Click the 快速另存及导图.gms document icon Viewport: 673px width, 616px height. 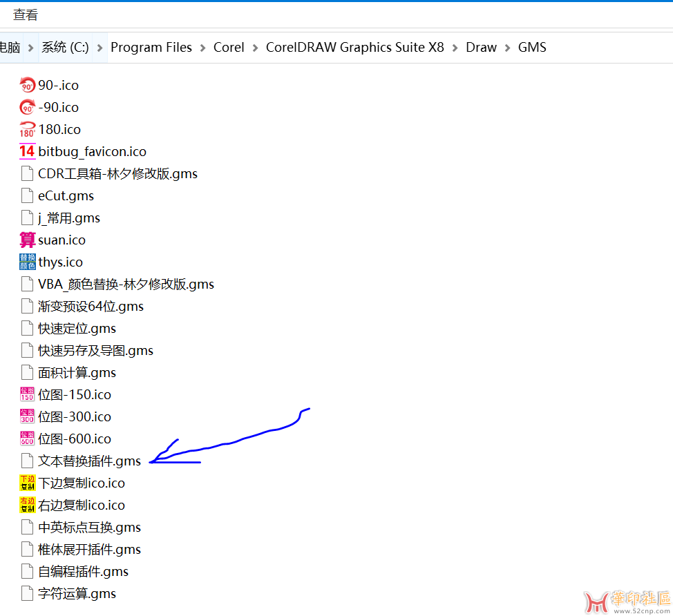(x=27, y=350)
